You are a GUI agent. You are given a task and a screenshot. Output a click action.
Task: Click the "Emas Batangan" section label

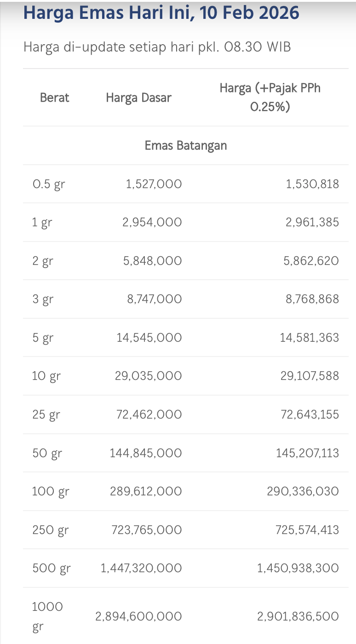[186, 145]
